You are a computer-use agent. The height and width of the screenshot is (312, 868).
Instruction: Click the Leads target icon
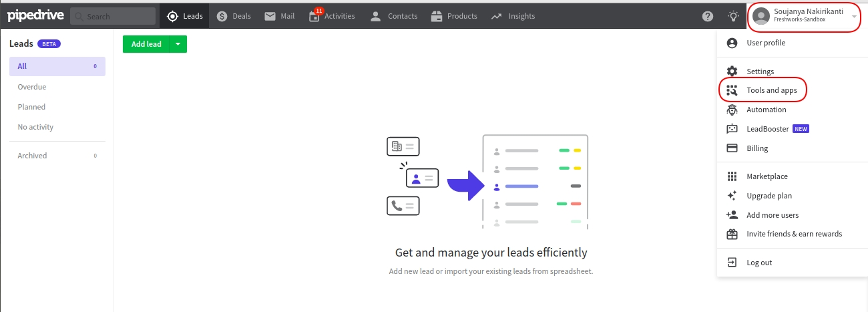173,16
